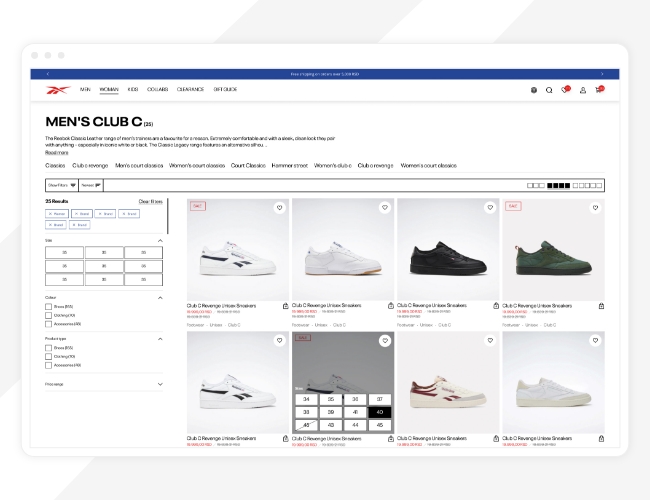
Task: Open the wishlist heart icon in header
Action: click(x=565, y=90)
